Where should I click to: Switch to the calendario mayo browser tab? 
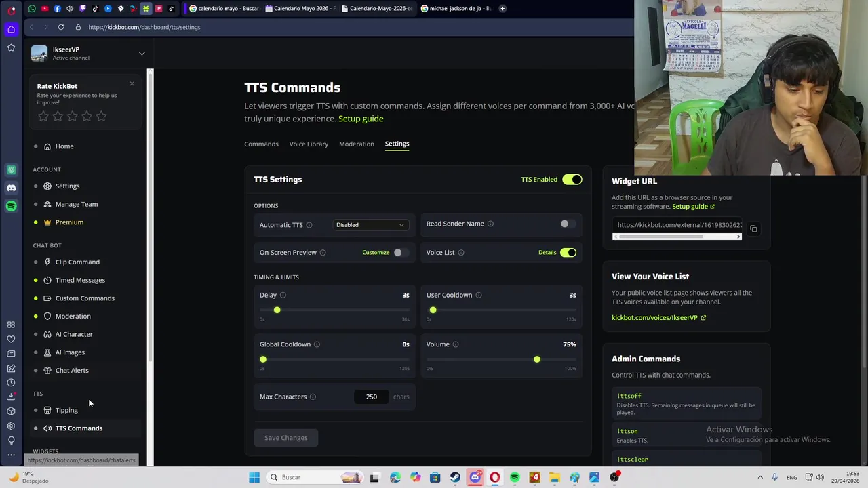pyautogui.click(x=224, y=8)
